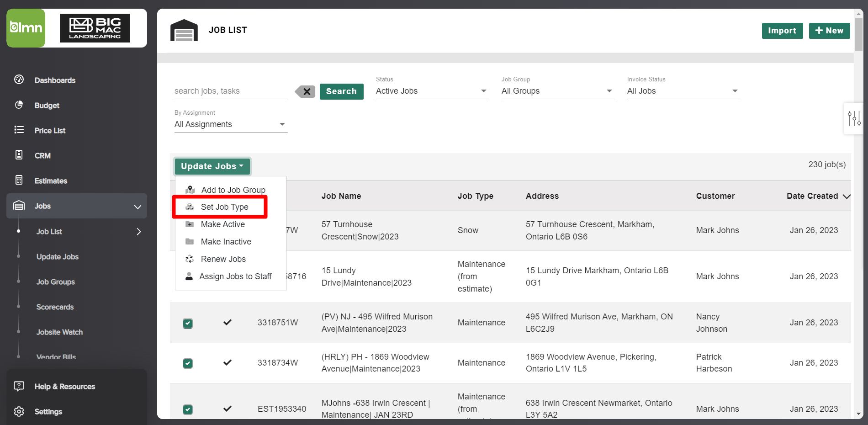Screen dimensions: 868x425
Task: Click the Import button
Action: point(782,31)
